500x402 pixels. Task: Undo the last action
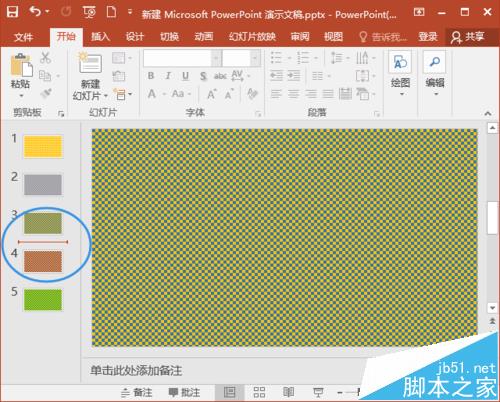coord(35,12)
